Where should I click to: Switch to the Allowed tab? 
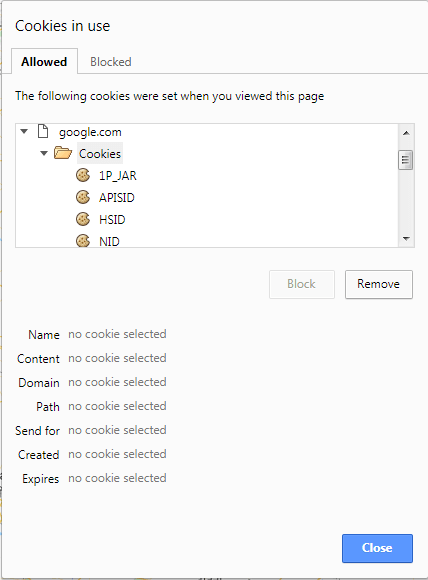[44, 61]
